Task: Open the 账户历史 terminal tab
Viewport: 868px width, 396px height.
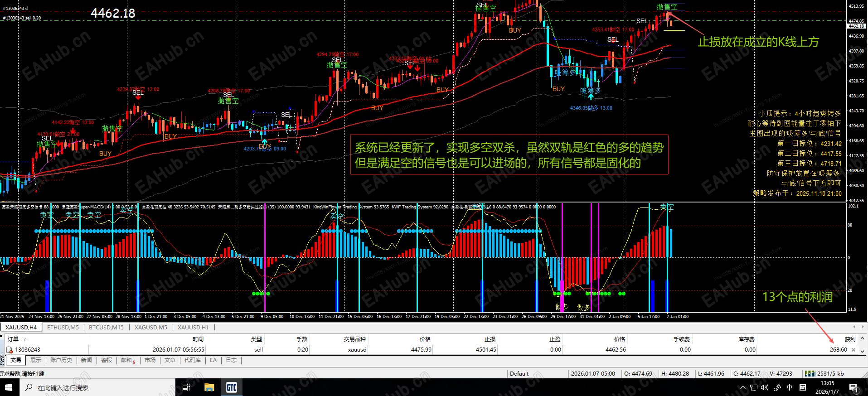Action: click(x=61, y=360)
